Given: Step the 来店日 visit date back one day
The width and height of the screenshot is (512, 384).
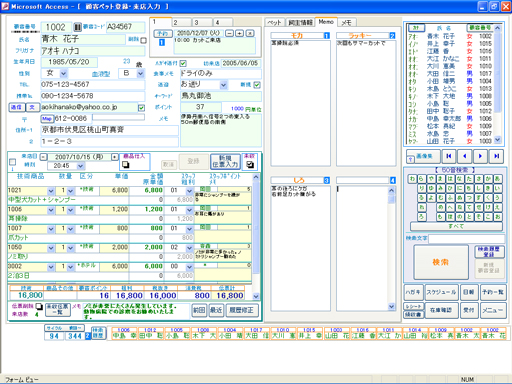Looking at the screenshot, I should (x=44, y=157).
